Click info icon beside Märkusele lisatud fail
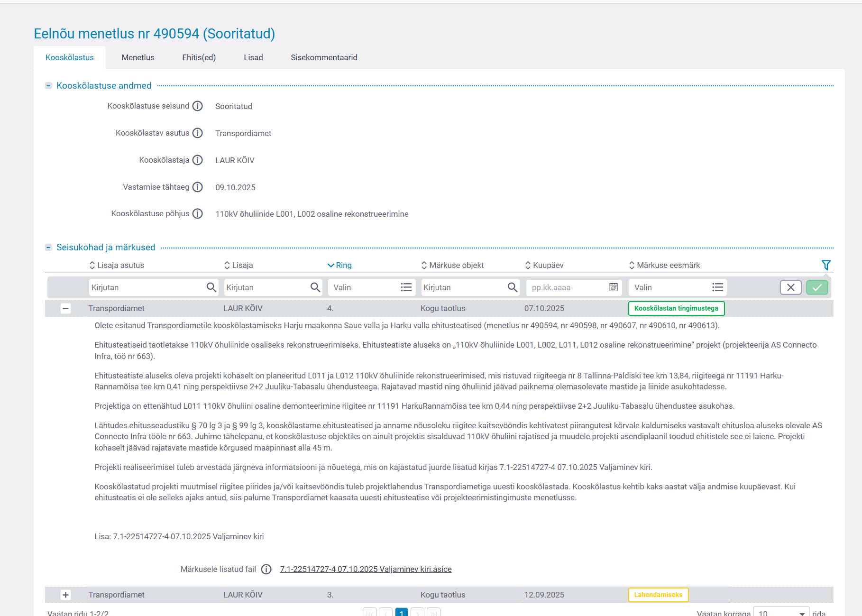The height and width of the screenshot is (616, 862). tap(266, 569)
